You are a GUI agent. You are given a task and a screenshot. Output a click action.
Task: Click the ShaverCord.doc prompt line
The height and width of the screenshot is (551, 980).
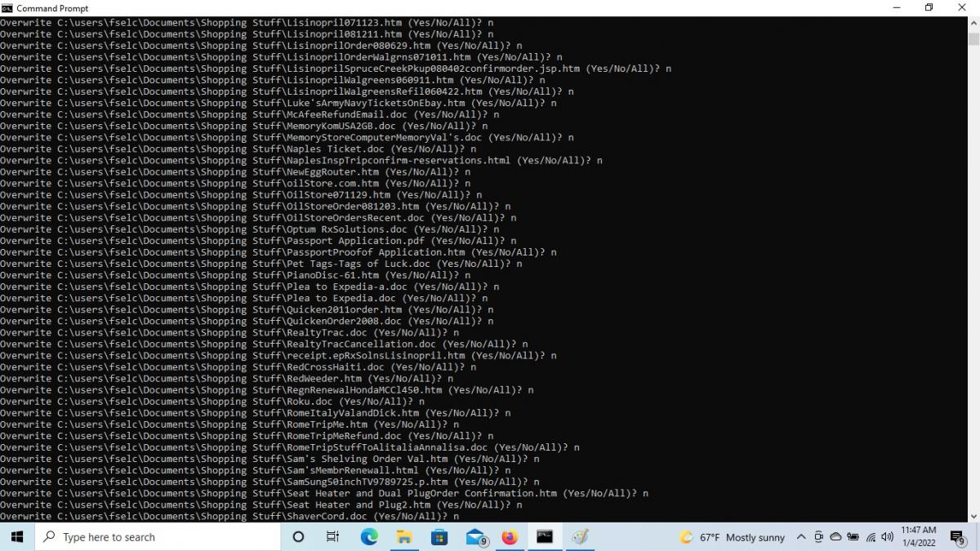pyautogui.click(x=229, y=515)
